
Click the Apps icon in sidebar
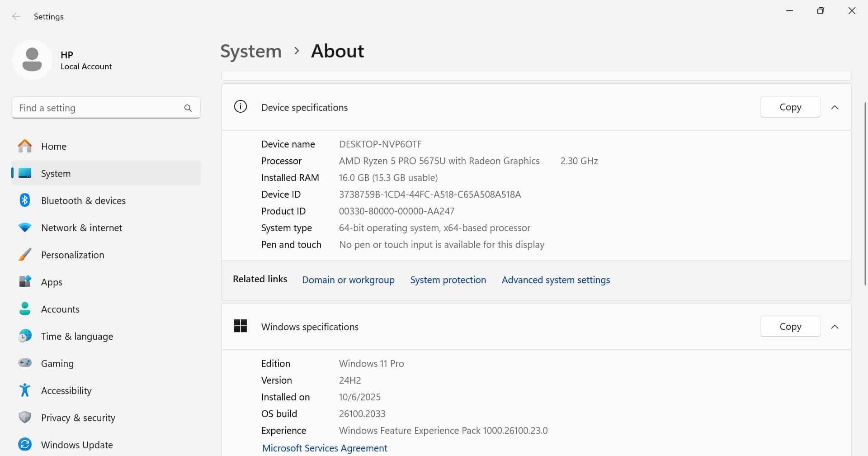(25, 281)
